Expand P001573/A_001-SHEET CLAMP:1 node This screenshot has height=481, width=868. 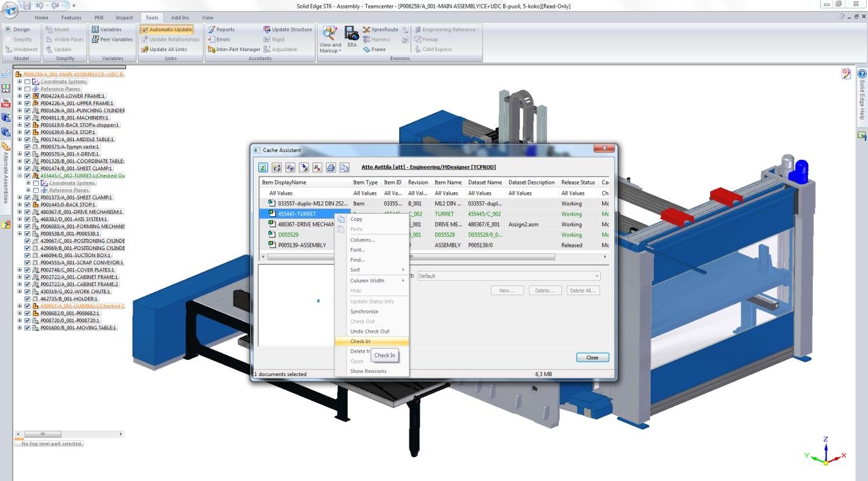click(x=20, y=197)
